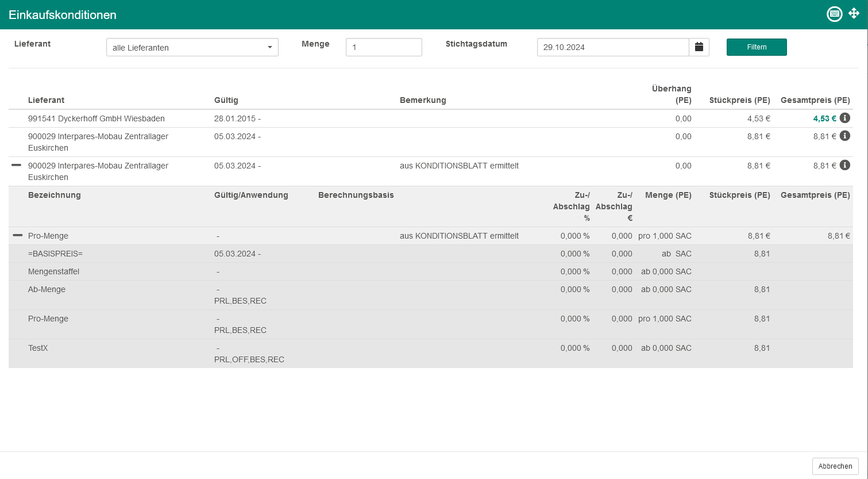
Task: Collapse the Pro-Menge condition details
Action: (x=18, y=235)
